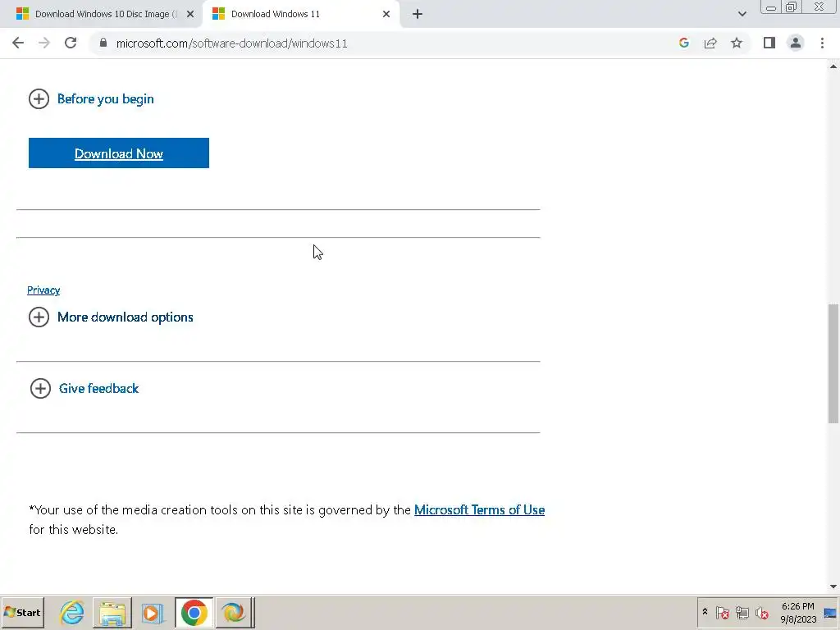Open the swirl-icon browser in taskbar
This screenshot has height=630, width=840.
tap(234, 612)
